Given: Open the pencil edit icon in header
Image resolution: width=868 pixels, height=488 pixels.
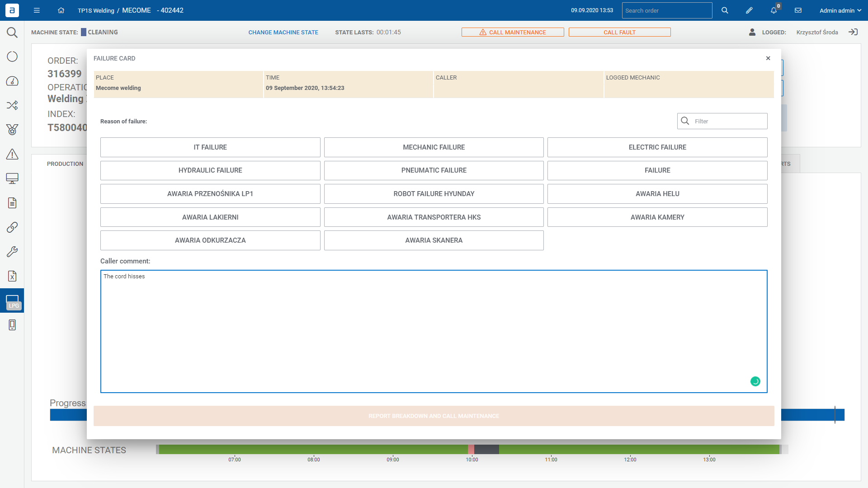Looking at the screenshot, I should pyautogui.click(x=749, y=10).
